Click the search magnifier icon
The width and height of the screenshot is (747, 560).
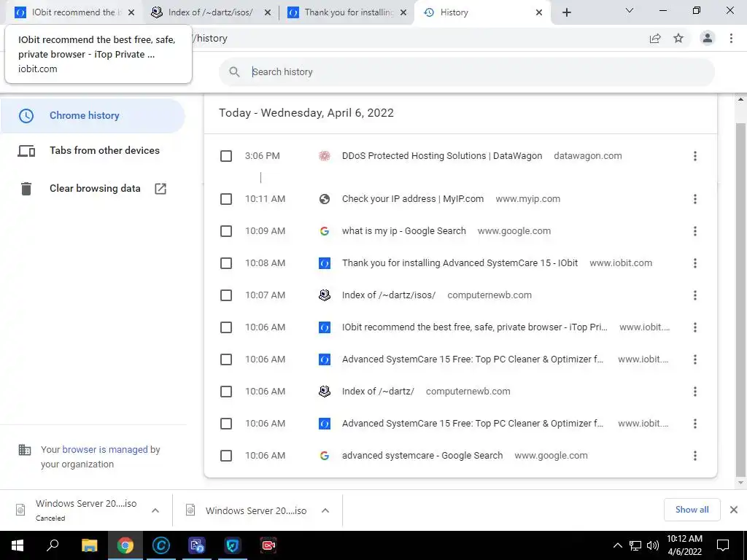(234, 72)
